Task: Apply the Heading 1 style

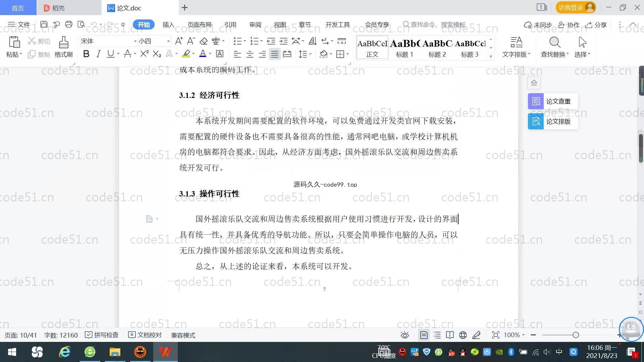Action: (405, 48)
